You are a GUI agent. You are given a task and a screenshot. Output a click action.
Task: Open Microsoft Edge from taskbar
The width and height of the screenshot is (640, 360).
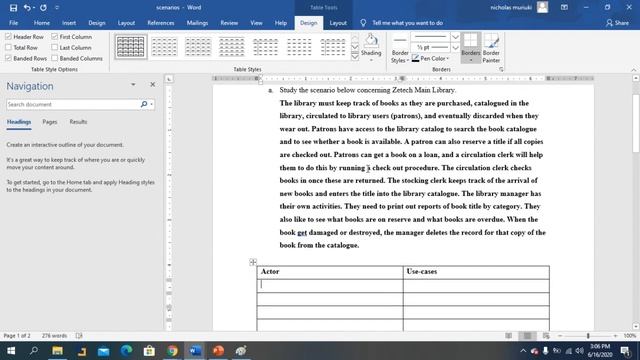(127, 351)
